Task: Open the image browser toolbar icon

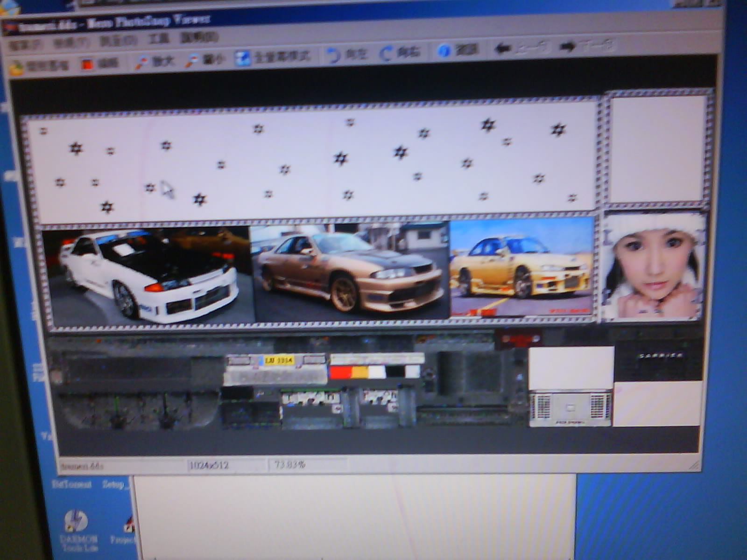Action: click(17, 68)
